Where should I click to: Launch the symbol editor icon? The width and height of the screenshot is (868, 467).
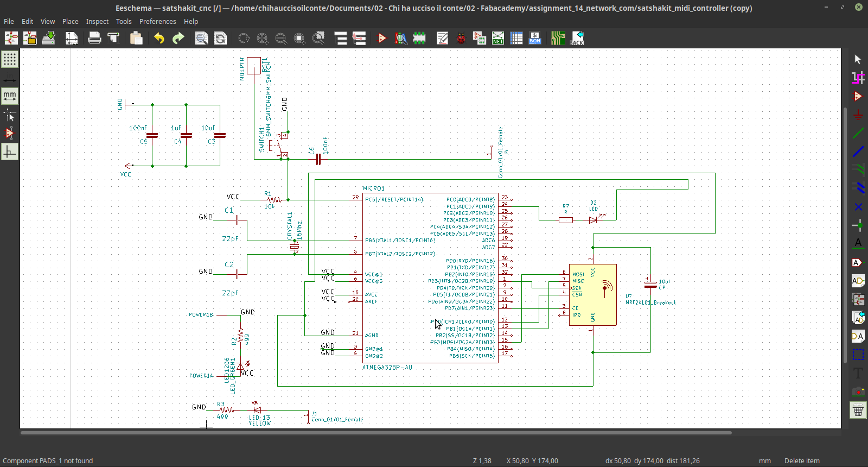pyautogui.click(x=382, y=38)
